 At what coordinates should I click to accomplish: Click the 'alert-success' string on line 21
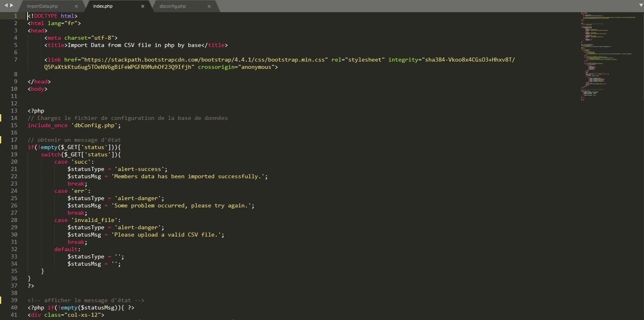coord(140,169)
